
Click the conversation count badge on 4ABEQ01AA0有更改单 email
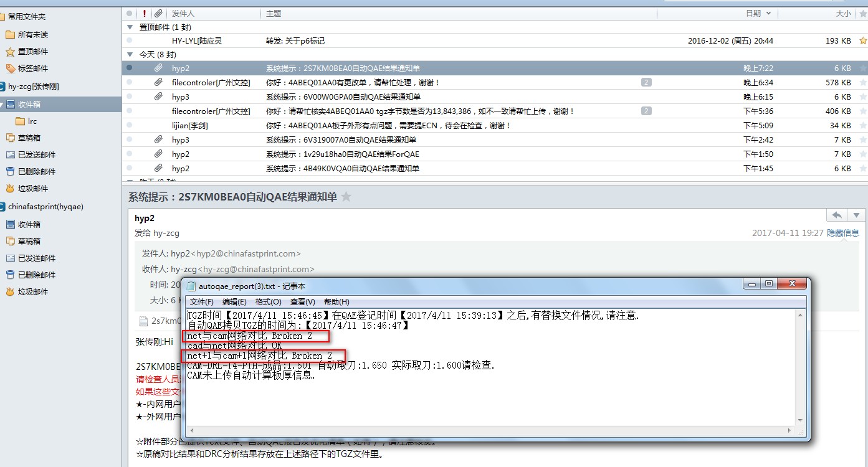pyautogui.click(x=646, y=82)
